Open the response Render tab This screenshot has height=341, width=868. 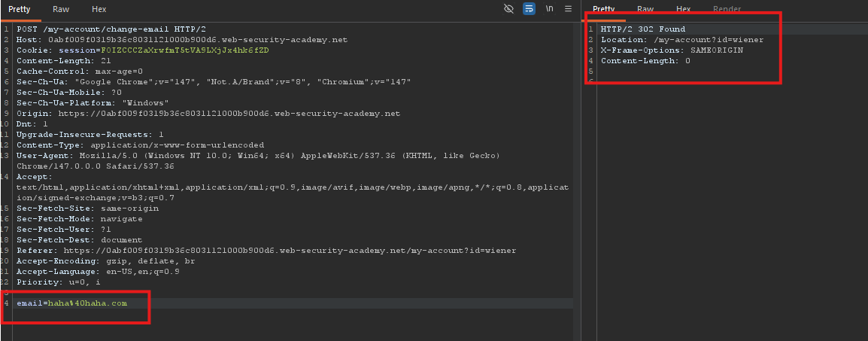[727, 10]
